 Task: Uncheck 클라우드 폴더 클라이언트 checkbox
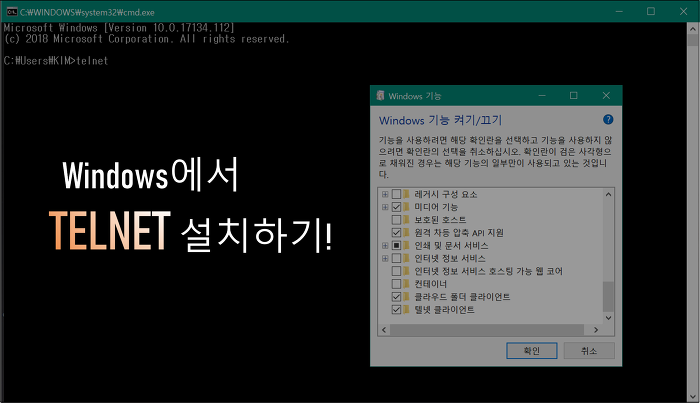[x=396, y=297]
